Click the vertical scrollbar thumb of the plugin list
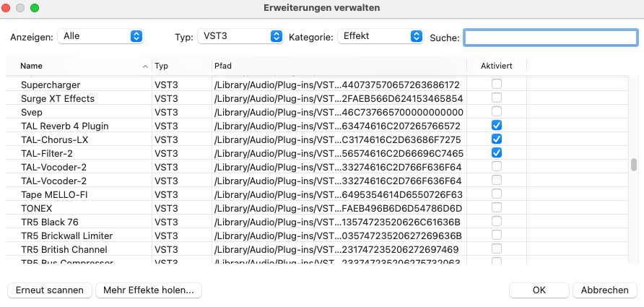 (x=634, y=165)
